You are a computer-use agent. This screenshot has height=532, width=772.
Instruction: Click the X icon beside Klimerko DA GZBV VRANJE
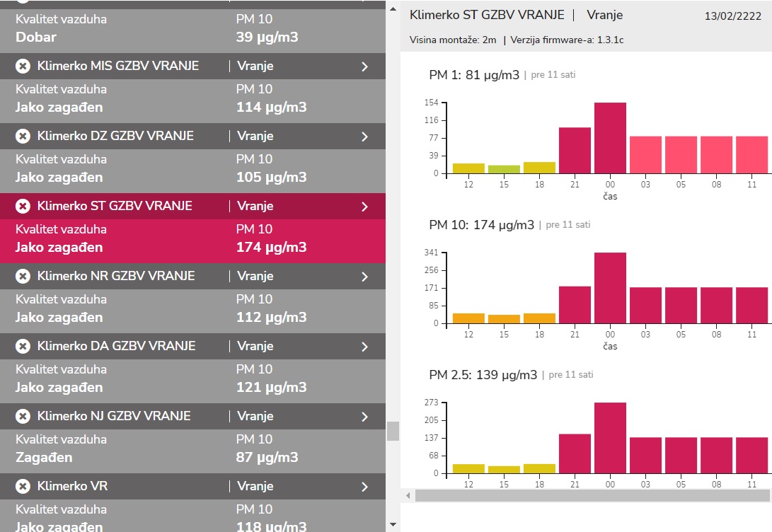tap(23, 346)
